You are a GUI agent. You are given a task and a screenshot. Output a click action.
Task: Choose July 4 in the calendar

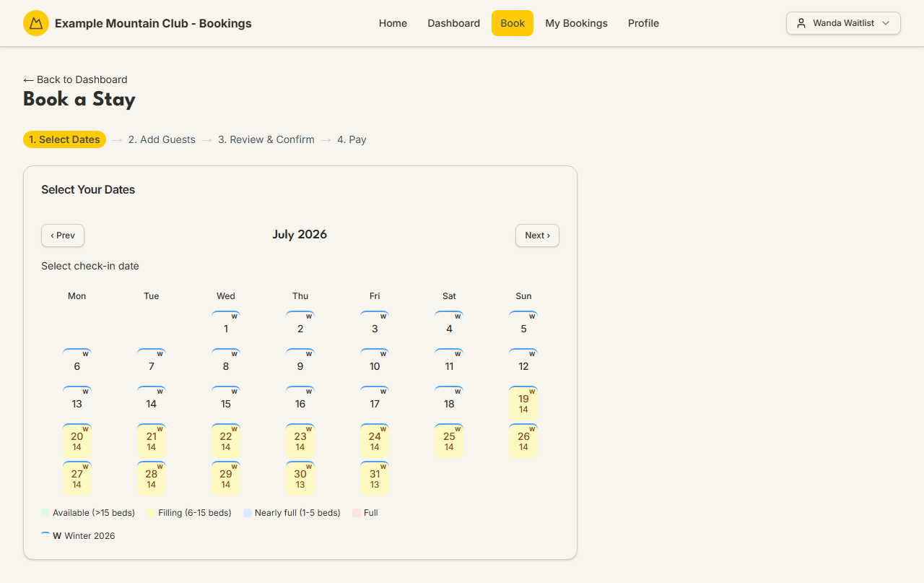[x=449, y=327]
